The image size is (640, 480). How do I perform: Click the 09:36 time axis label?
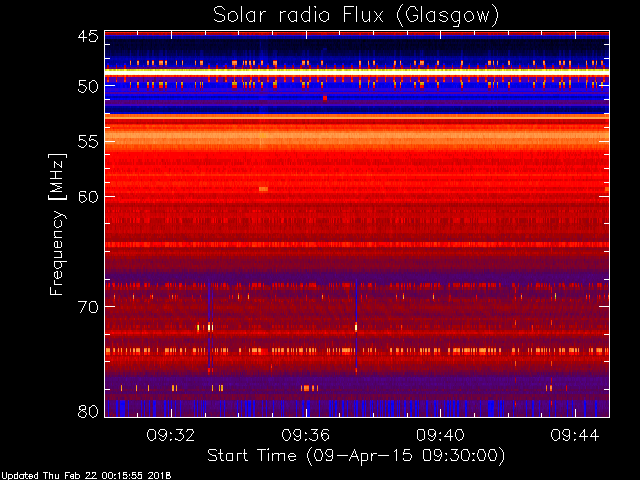pyautogui.click(x=305, y=435)
